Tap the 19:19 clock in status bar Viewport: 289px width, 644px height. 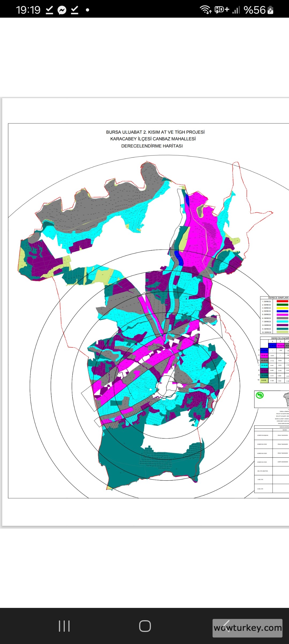[x=28, y=10]
